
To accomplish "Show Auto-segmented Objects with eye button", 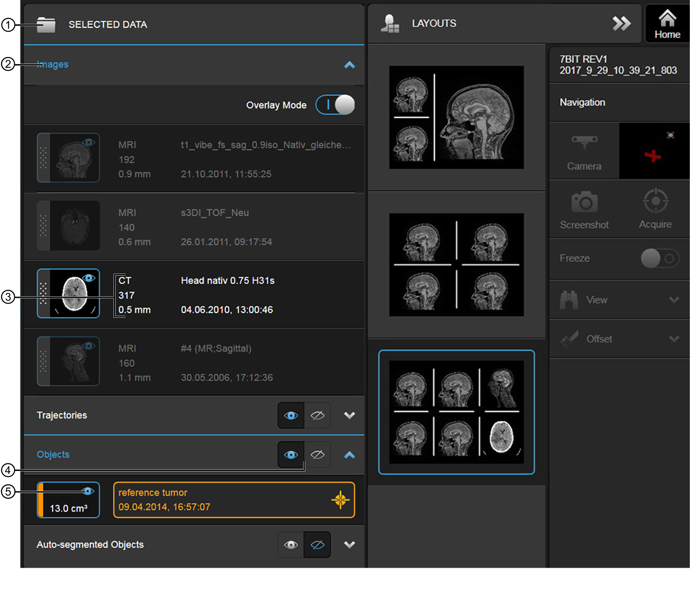I will [291, 545].
